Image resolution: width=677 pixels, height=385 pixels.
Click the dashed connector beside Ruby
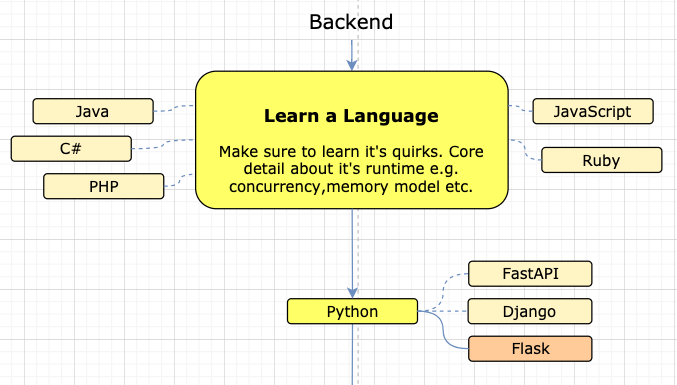525,150
